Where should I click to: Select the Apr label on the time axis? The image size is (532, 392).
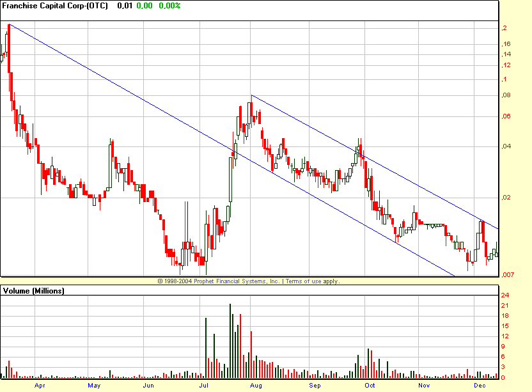40,386
